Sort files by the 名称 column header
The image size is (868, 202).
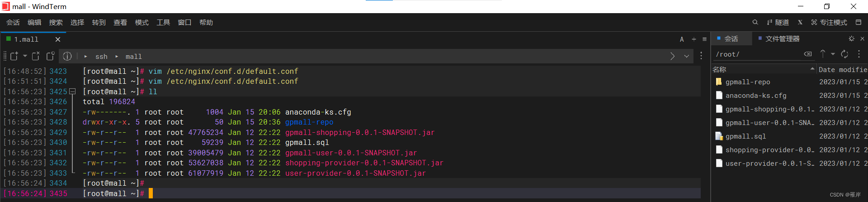[764, 69]
